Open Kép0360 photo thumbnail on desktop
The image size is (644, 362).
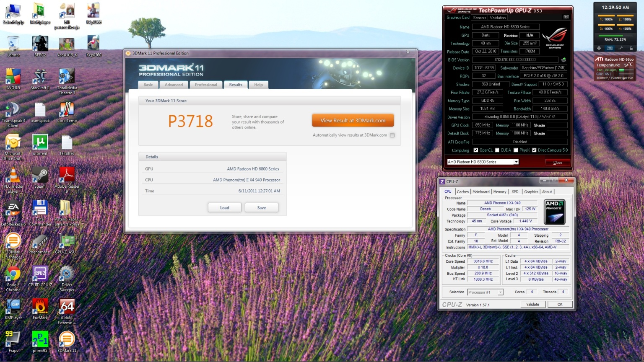[93, 46]
